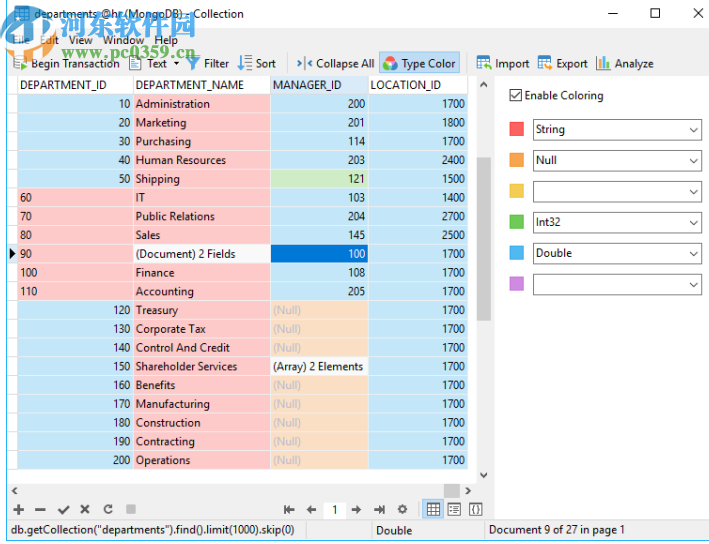Click the find query text in status bar

coord(152,530)
